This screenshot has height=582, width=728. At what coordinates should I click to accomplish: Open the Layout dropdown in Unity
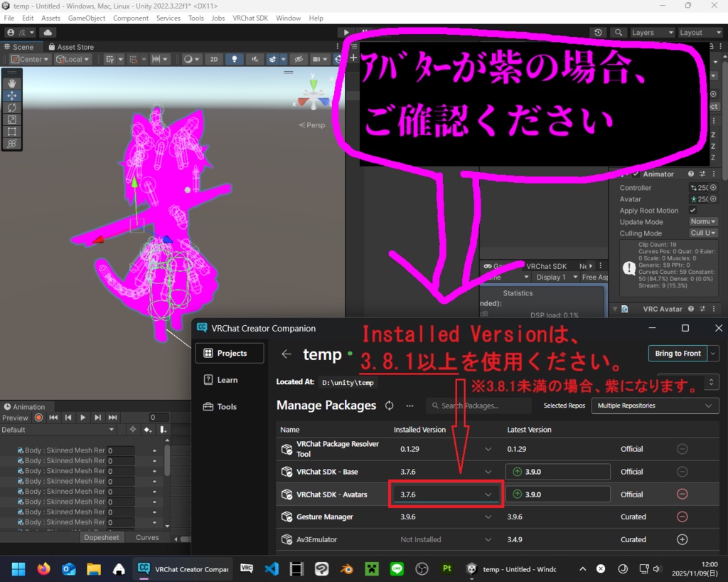[700, 33]
